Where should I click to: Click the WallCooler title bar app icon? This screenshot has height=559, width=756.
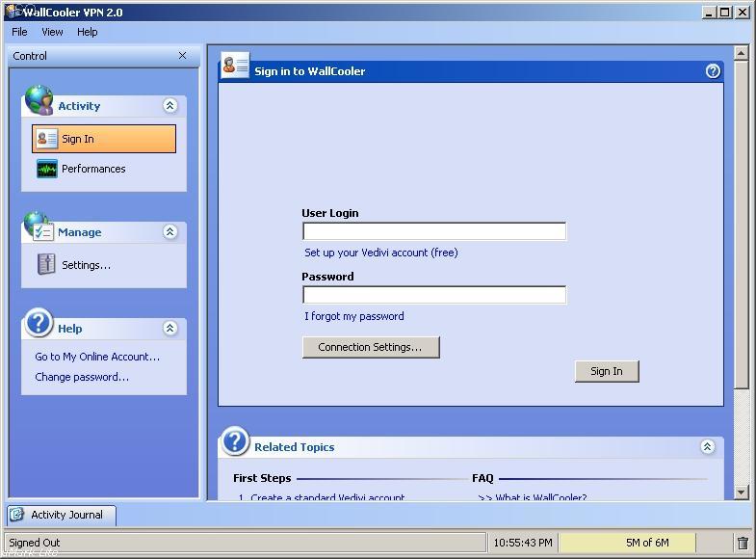coord(13,12)
